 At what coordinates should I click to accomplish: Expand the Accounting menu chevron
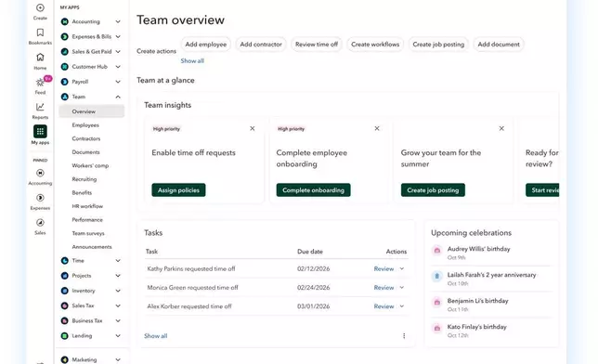[118, 21]
